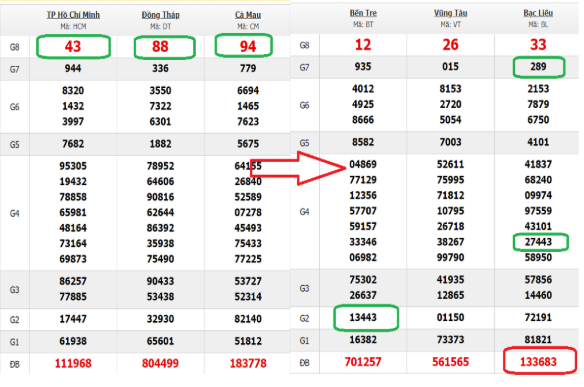Select G8 result 33 for Bạc Liêu
Viewport: 584px width, 387px height.
coord(538,45)
